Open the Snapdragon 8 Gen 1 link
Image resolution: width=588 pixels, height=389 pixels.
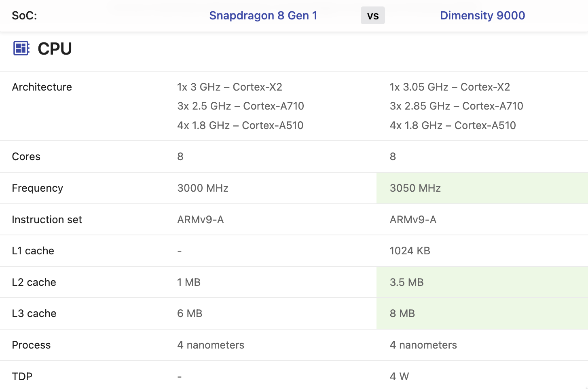(x=263, y=15)
